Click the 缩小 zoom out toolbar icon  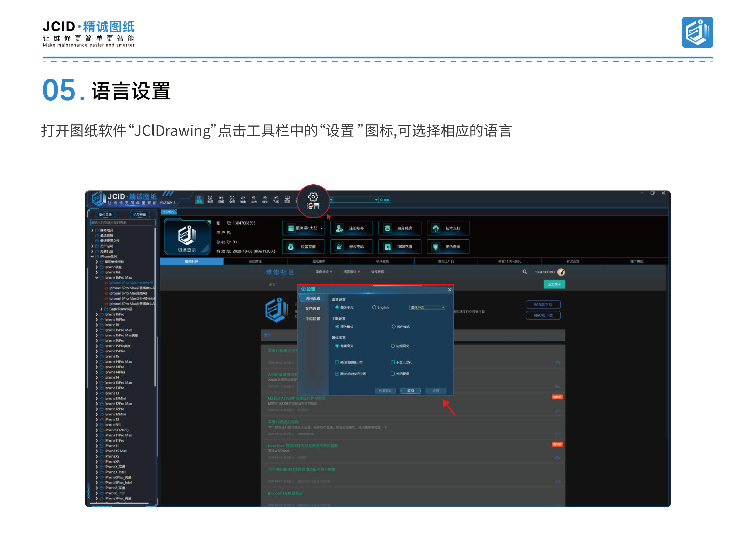[x=265, y=199]
